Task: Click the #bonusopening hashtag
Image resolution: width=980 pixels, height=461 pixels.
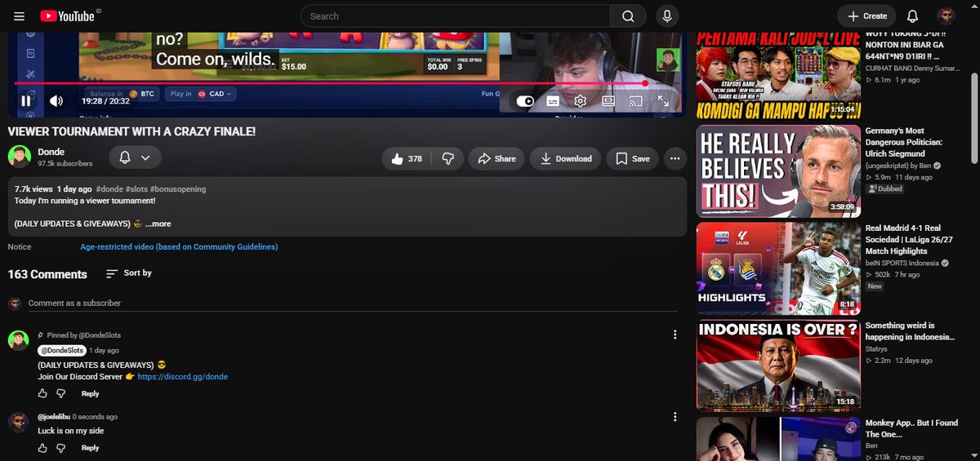Action: (178, 189)
